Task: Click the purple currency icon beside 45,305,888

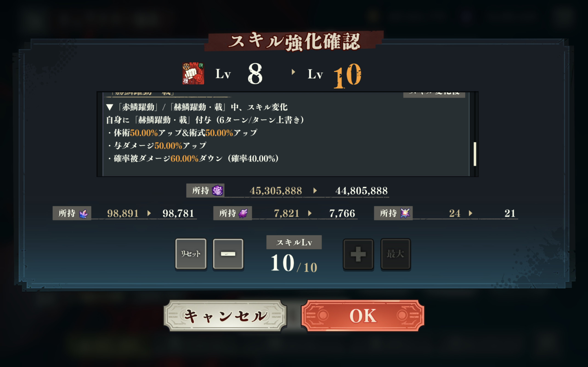Action: pos(217,191)
